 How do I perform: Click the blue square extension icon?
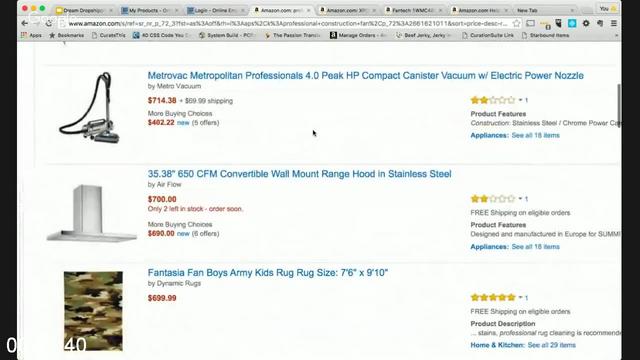tap(572, 24)
